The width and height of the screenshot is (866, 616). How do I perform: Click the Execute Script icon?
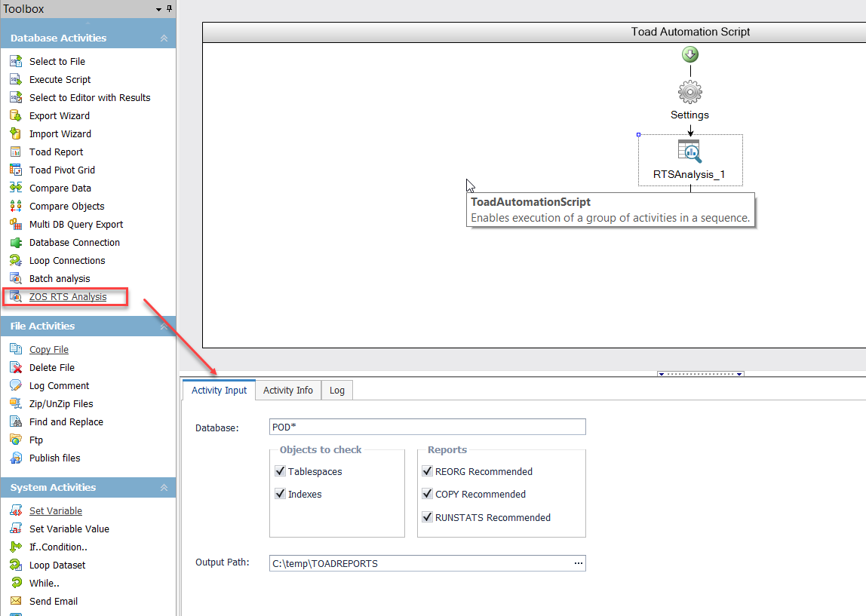click(x=16, y=79)
